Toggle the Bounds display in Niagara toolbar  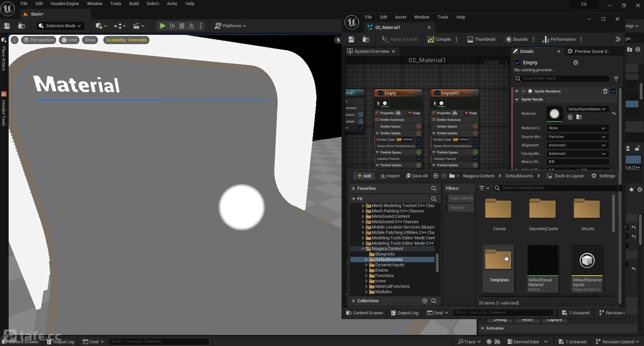tap(516, 39)
